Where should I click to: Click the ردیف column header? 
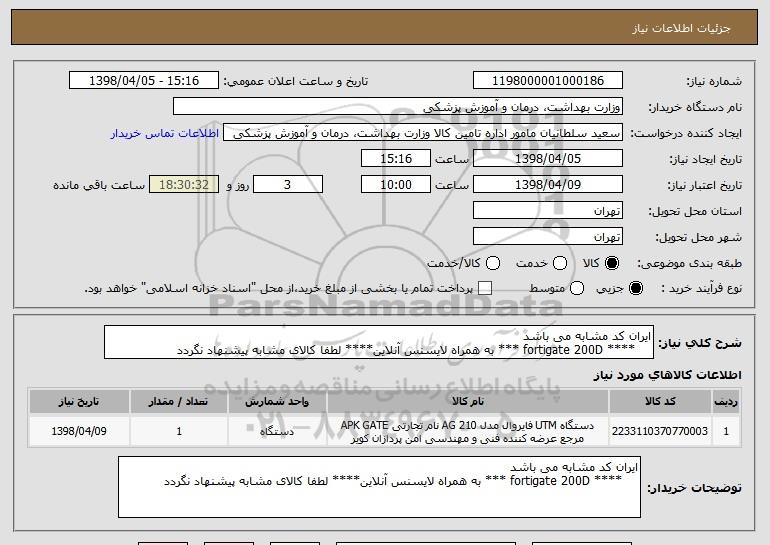tap(726, 402)
